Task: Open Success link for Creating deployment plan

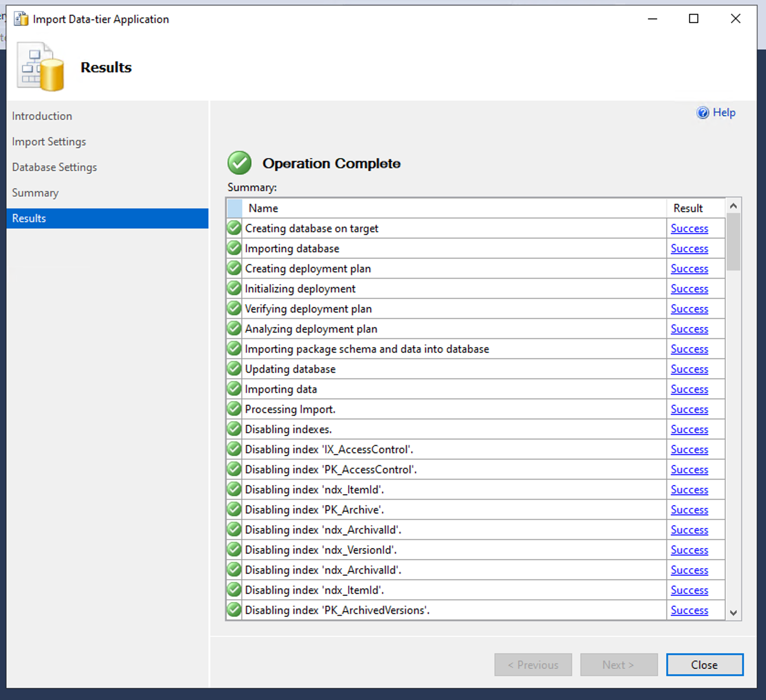Action: pyautogui.click(x=689, y=269)
